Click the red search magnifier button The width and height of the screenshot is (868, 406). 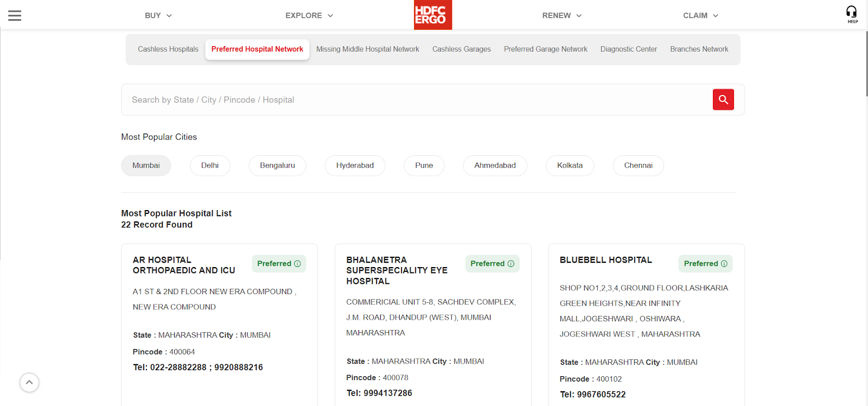(723, 99)
